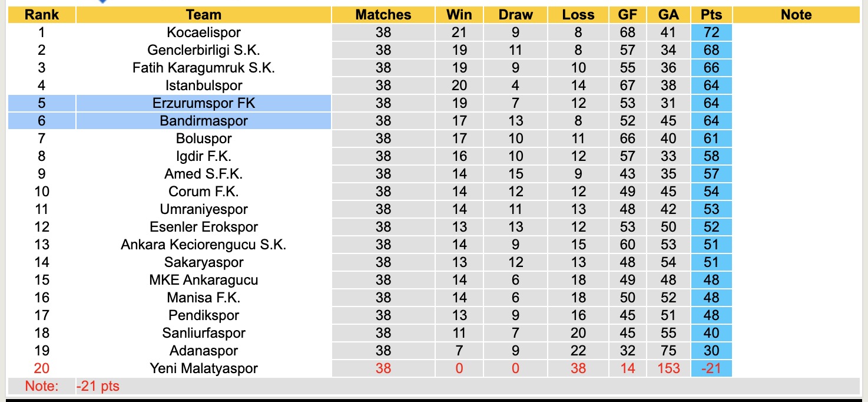Click the Pts column header
The image size is (868, 402).
point(711,15)
